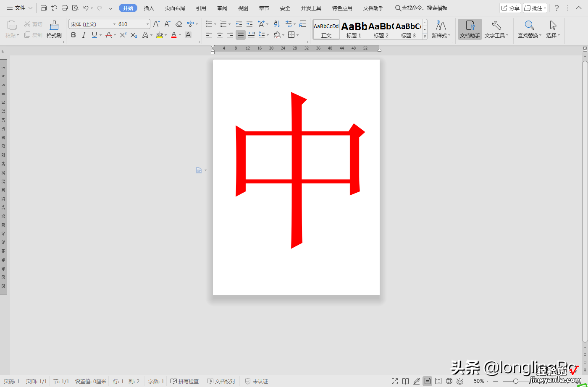588x387 pixels.
Task: Select the Format Painter (格式刷) tool
Action: pos(54,29)
